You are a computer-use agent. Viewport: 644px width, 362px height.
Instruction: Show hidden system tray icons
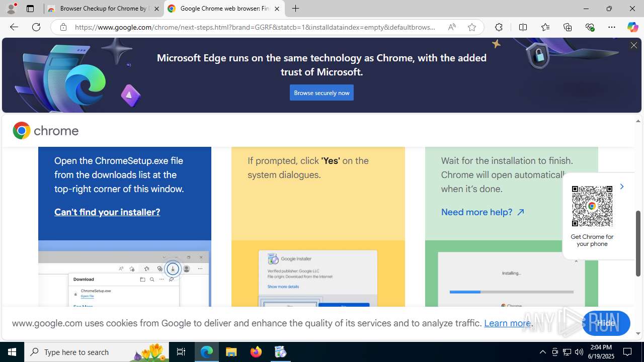[x=542, y=352]
